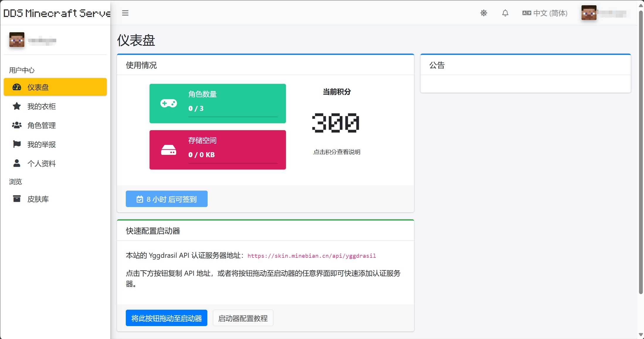
Task: Open 角色管理 via the players icon
Action: (x=16, y=125)
